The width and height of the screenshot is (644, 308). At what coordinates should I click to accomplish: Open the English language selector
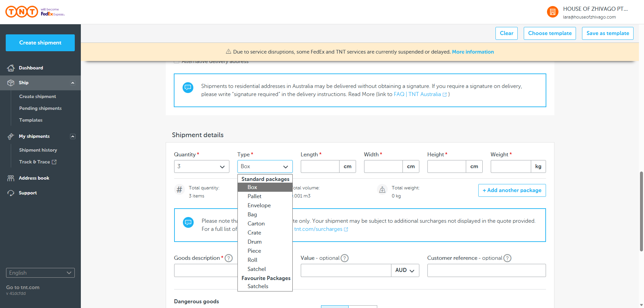40,273
